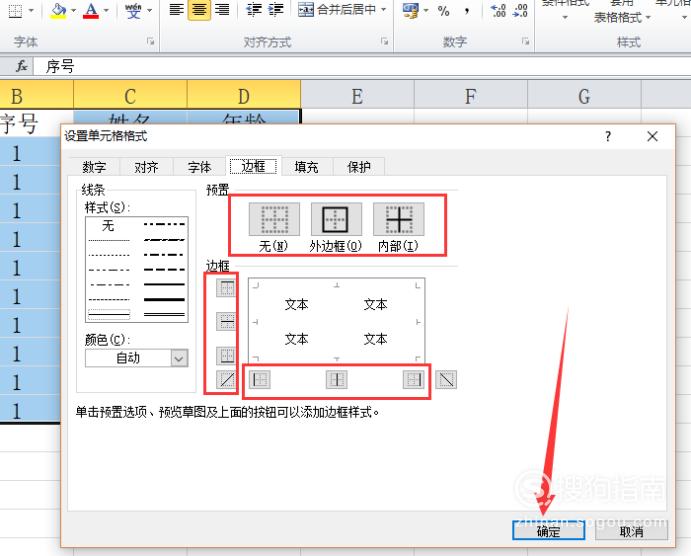Image resolution: width=691 pixels, height=556 pixels.
Task: Click 内部(I) inside border preset
Action: pyautogui.click(x=398, y=219)
